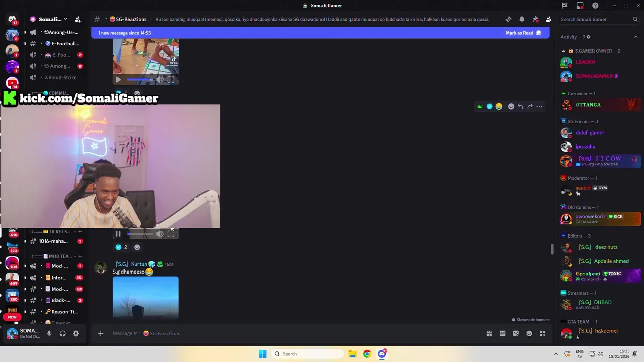Image resolution: width=644 pixels, height=362 pixels.
Task: Open the apps icon in message bar
Action: (543, 333)
